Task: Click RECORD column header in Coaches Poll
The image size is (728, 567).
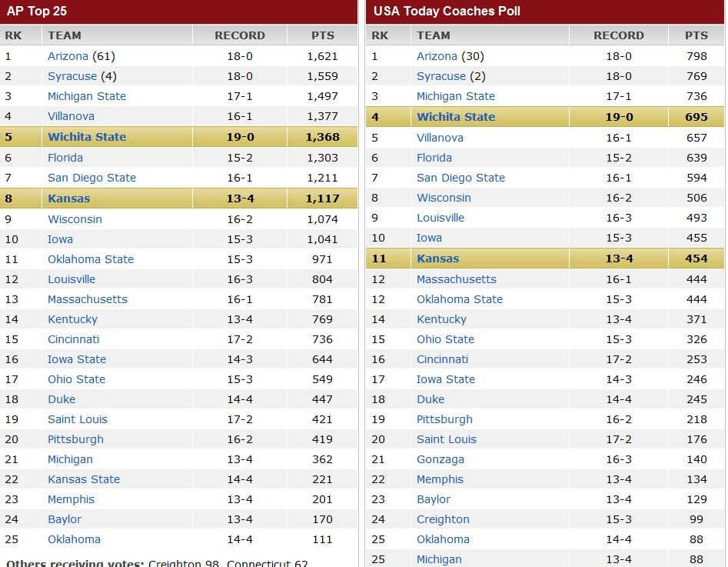Action: click(x=619, y=35)
